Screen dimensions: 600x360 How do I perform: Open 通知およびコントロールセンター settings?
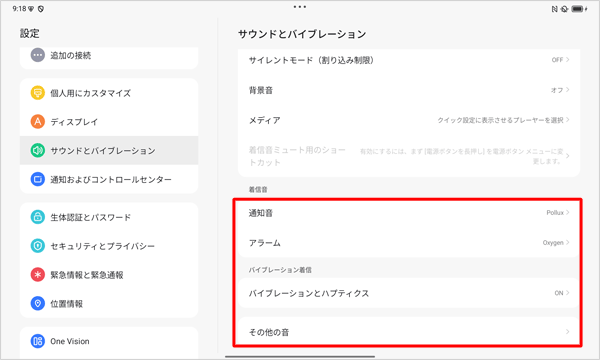[x=109, y=179]
